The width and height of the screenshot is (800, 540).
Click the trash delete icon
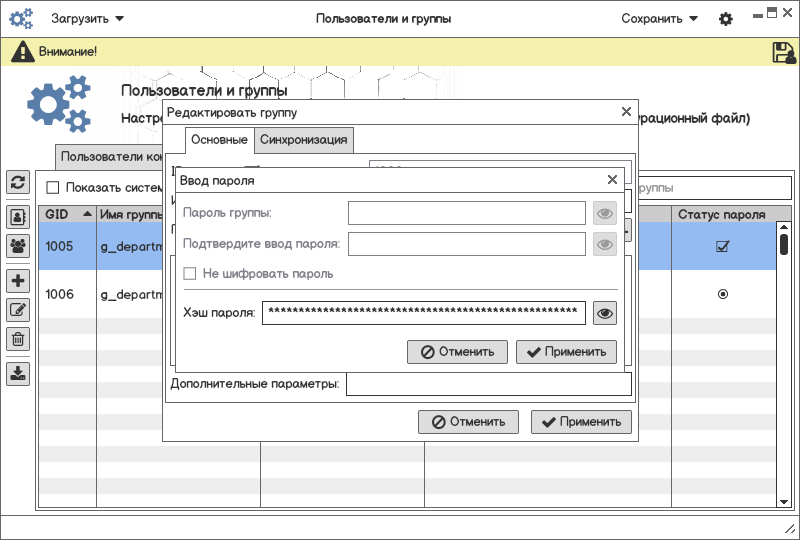coord(18,339)
